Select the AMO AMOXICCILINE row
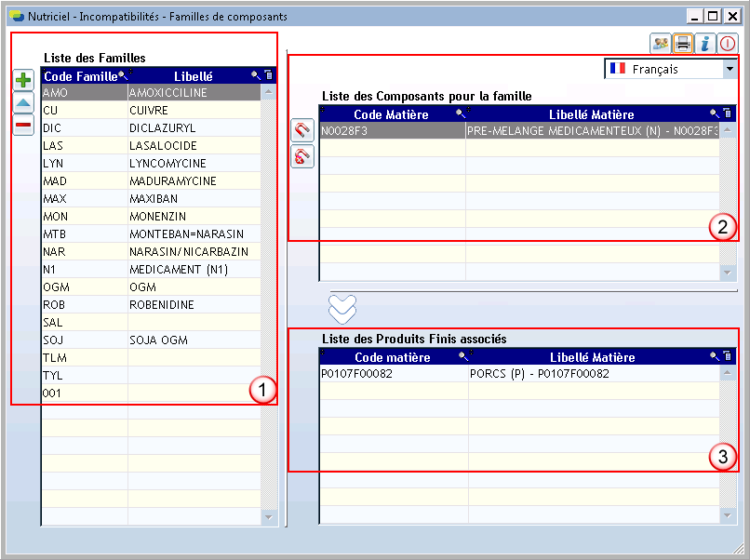This screenshot has height=560, width=750. tap(151, 92)
